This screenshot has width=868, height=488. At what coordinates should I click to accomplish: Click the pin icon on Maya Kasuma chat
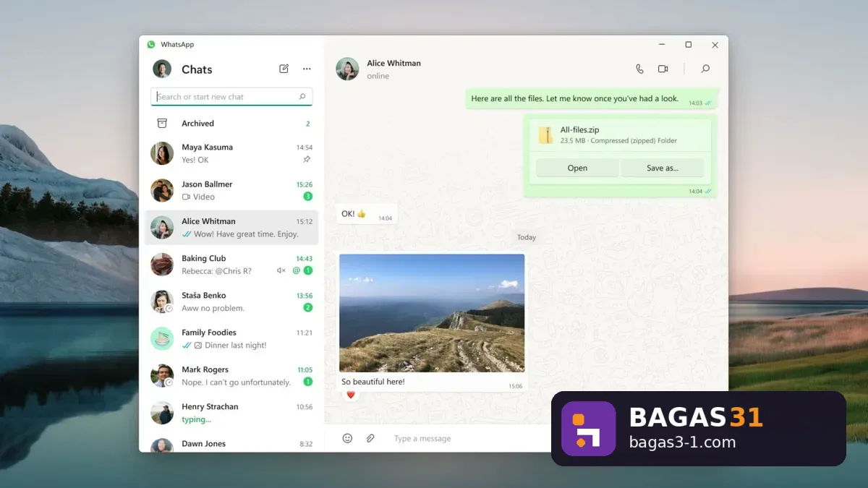307,160
